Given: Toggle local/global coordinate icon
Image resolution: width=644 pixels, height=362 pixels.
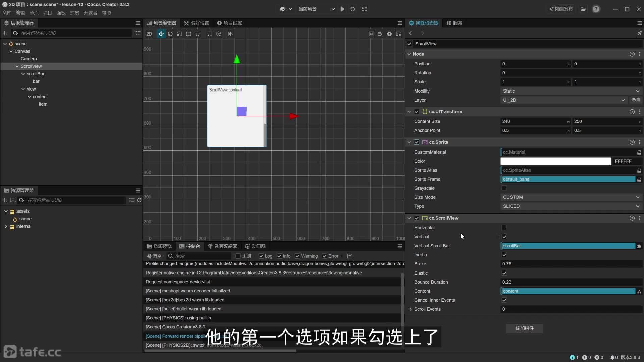Looking at the screenshot, I should pyautogui.click(x=219, y=34).
